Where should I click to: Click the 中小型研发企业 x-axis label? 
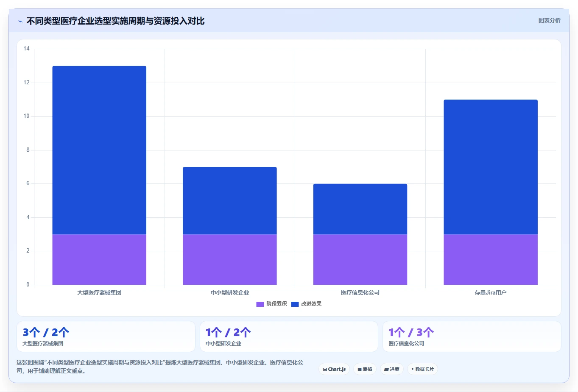[x=230, y=292]
